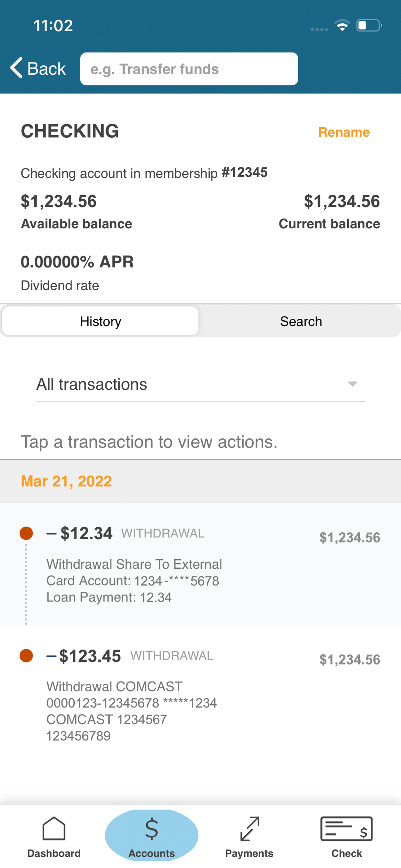Viewport: 401px width, 868px height.
Task: Tap the Back button text
Action: coord(47,69)
